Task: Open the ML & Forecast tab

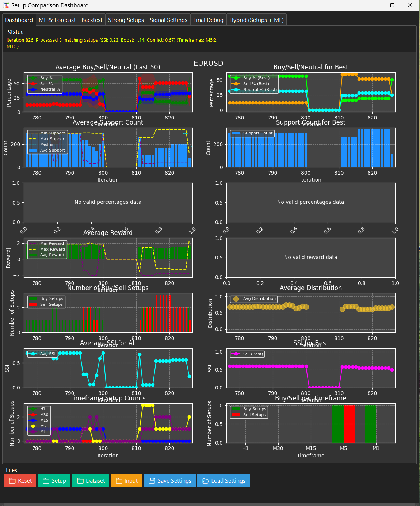Action: click(x=57, y=20)
